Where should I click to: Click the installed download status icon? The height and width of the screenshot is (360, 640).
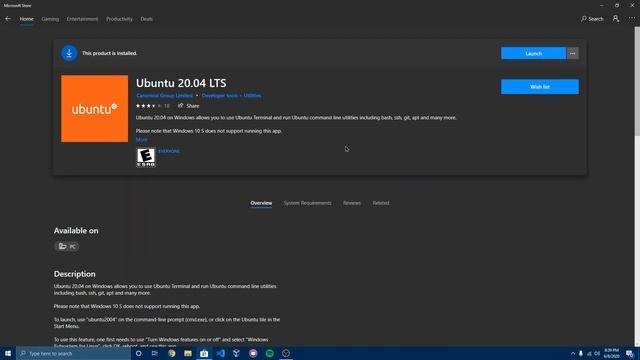tap(69, 53)
